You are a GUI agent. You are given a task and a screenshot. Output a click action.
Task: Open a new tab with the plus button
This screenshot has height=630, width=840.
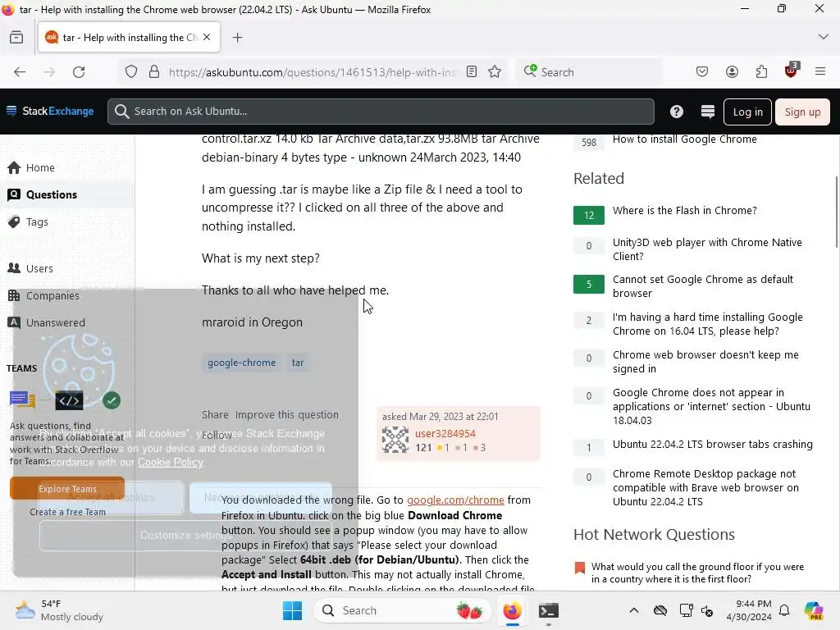[237, 38]
